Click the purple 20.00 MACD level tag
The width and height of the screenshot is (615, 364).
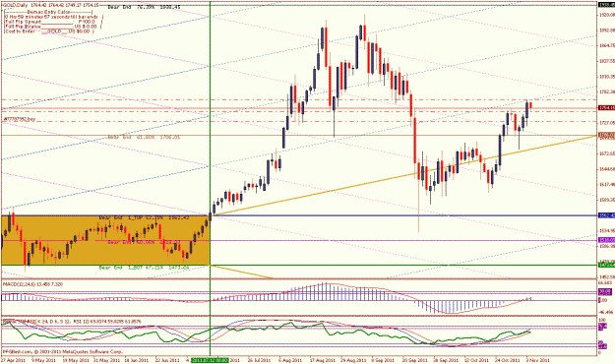point(605,291)
